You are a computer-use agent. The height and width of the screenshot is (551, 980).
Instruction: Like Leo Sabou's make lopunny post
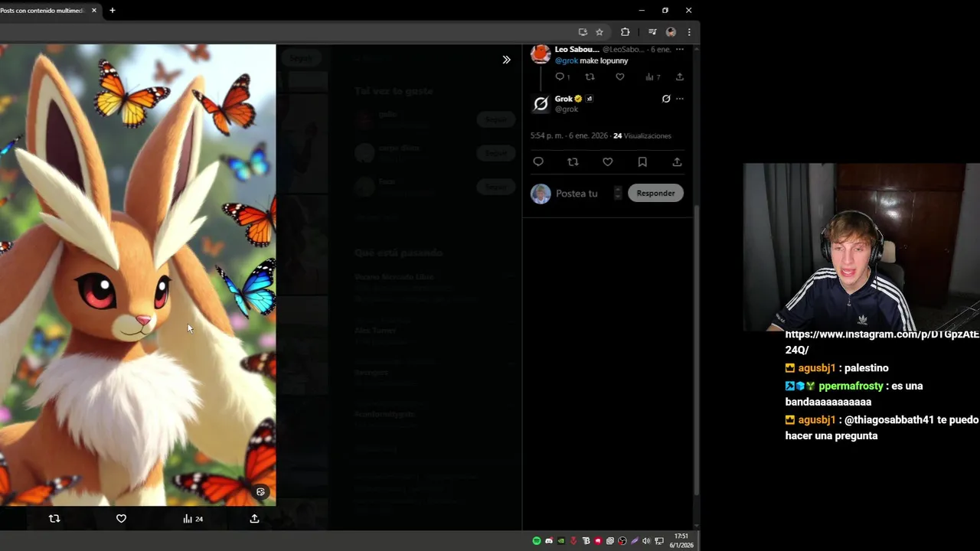(619, 77)
